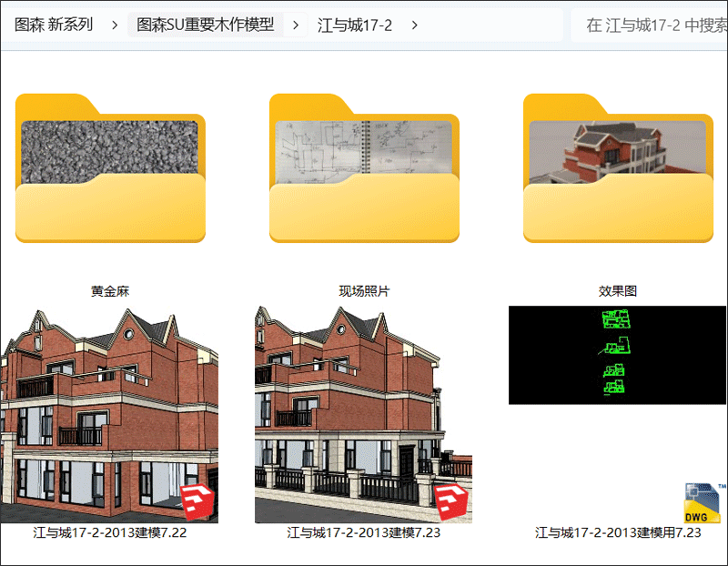Expand chevron after 图森SU重要木作模型
Image resolution: width=728 pixels, height=566 pixels.
pyautogui.click(x=295, y=25)
